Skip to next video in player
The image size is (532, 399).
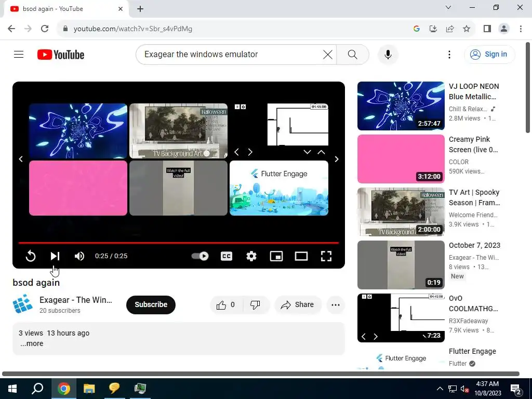coord(55,256)
